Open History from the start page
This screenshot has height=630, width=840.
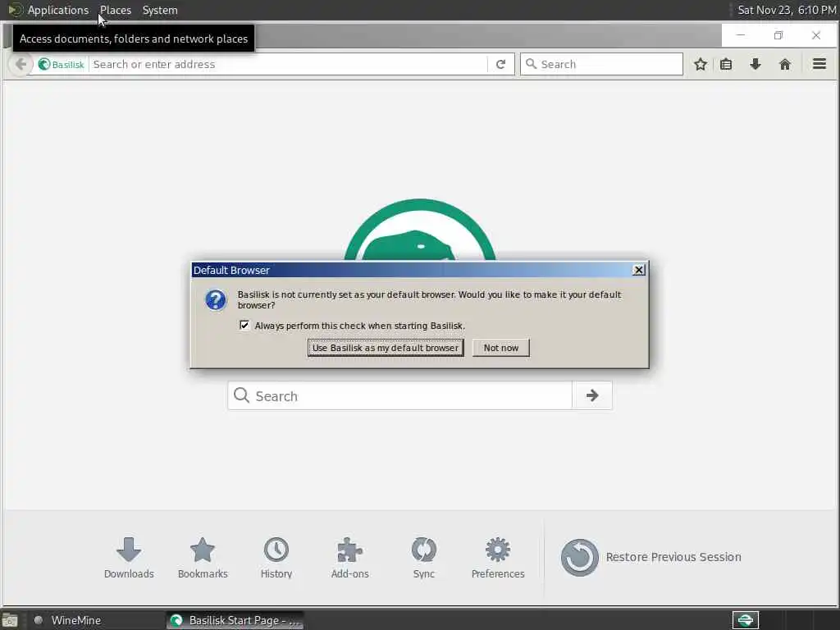(276, 558)
